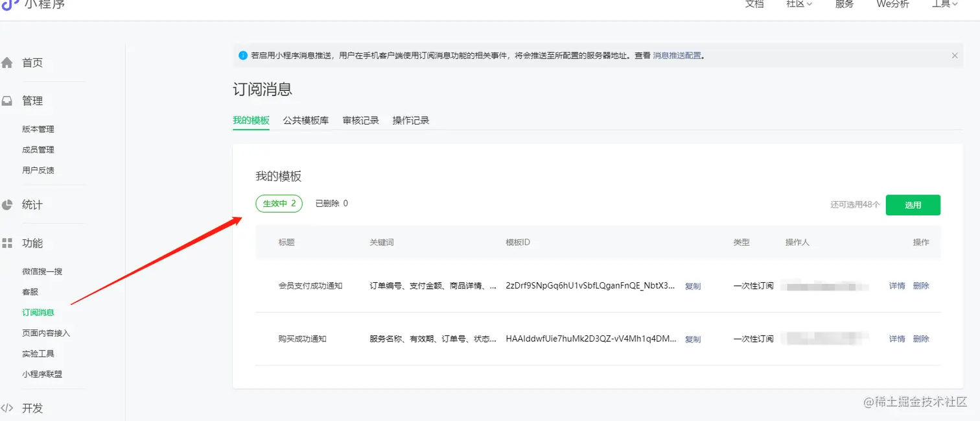Click the keywords cell starting 服务名称、有效期

(x=433, y=339)
